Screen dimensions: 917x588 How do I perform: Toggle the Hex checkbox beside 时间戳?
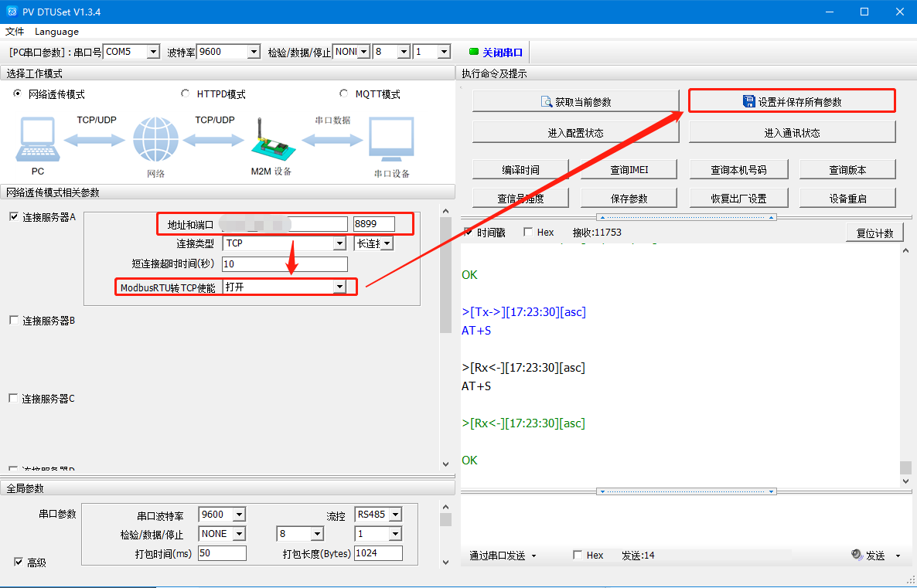pyautogui.click(x=528, y=233)
